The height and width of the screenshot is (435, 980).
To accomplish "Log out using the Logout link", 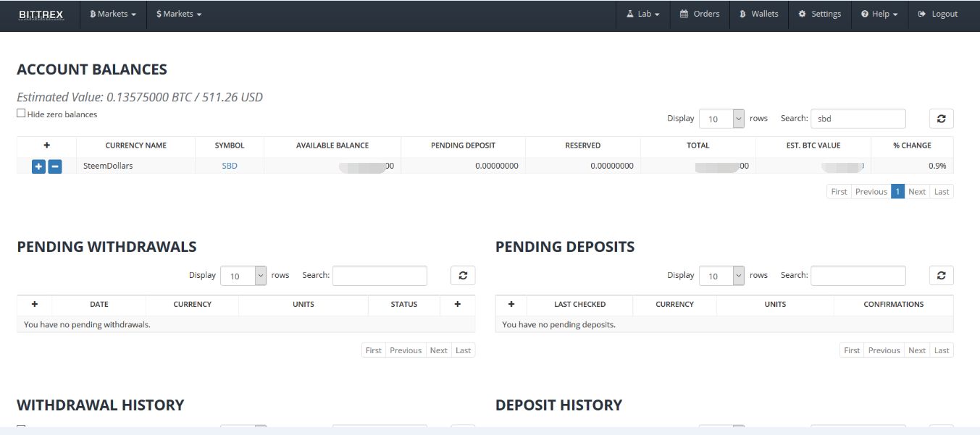I will click(x=937, y=14).
